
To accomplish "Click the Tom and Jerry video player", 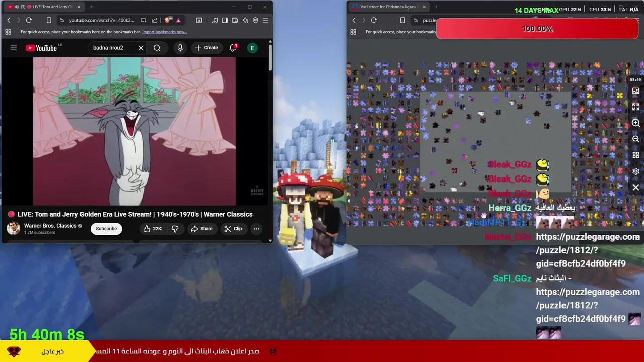I will coord(134,131).
